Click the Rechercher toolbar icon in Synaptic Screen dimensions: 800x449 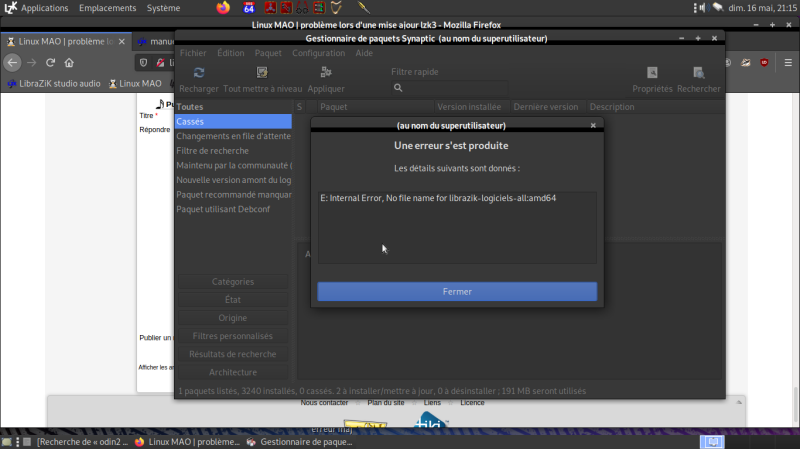tap(698, 73)
